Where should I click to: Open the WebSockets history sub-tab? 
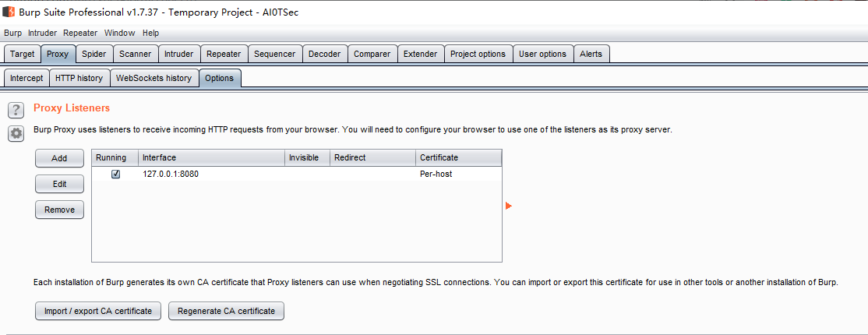click(x=154, y=78)
